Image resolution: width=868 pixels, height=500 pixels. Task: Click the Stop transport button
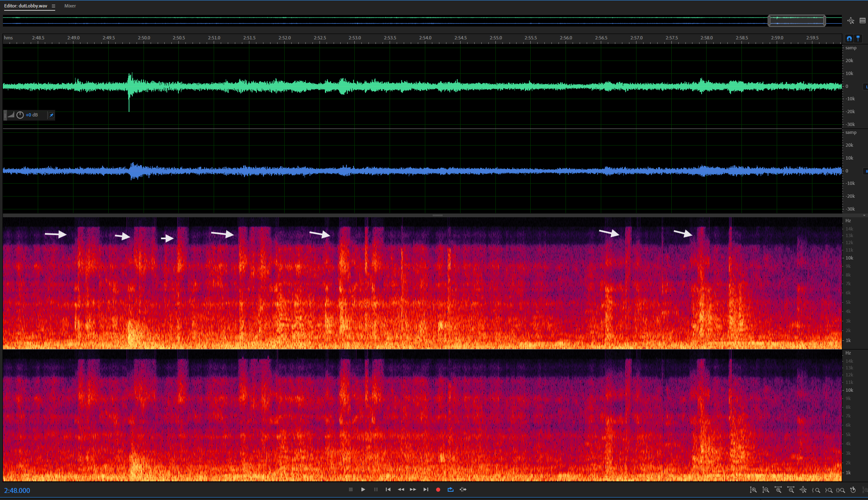tap(351, 490)
